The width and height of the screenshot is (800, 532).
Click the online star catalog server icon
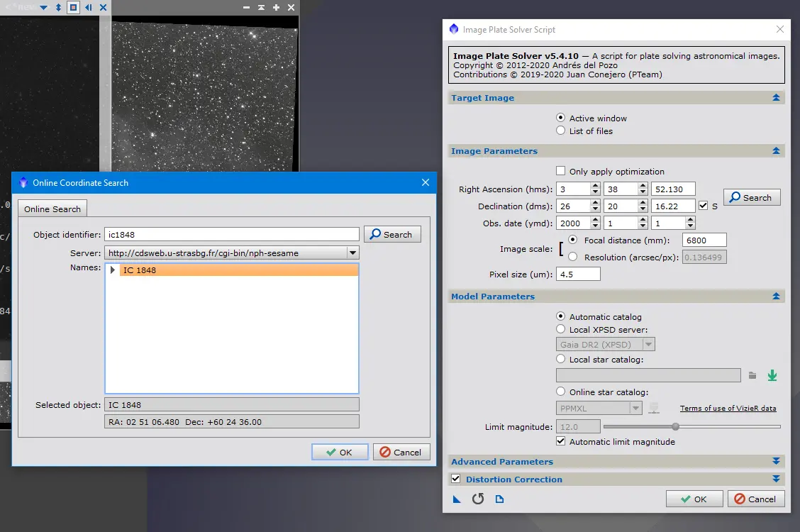click(654, 408)
